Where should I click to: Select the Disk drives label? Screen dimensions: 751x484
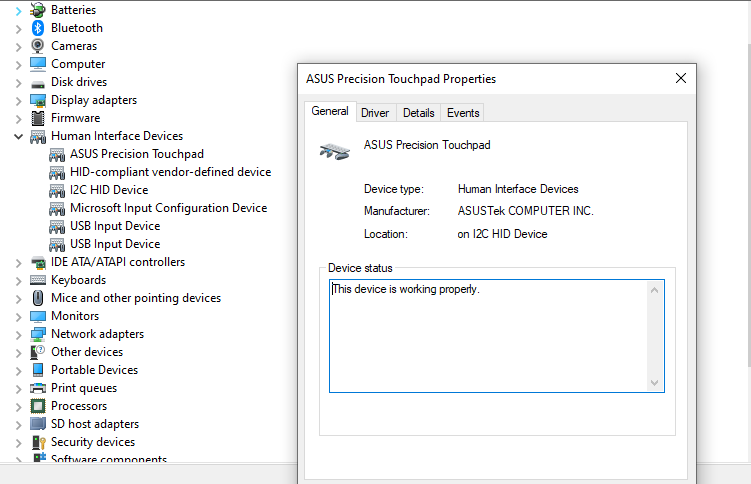coord(79,82)
